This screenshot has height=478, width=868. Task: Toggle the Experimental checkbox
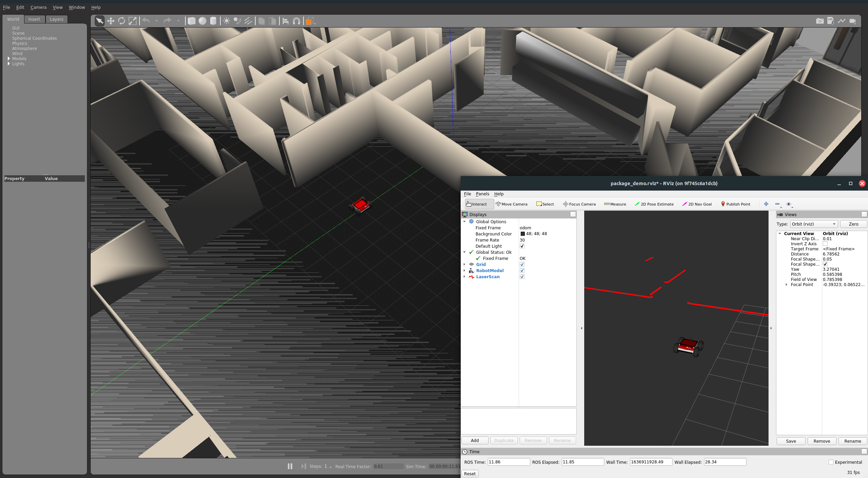coord(831,462)
